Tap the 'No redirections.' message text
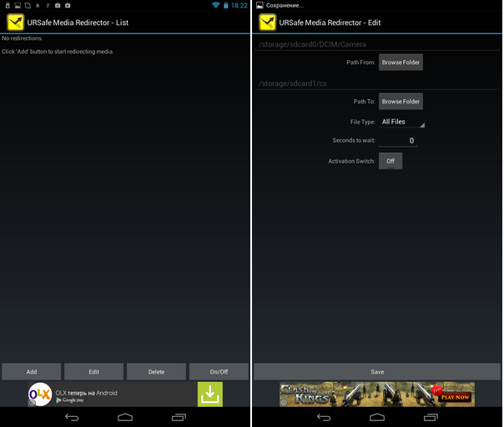Image resolution: width=504 pixels, height=427 pixels. click(x=23, y=38)
